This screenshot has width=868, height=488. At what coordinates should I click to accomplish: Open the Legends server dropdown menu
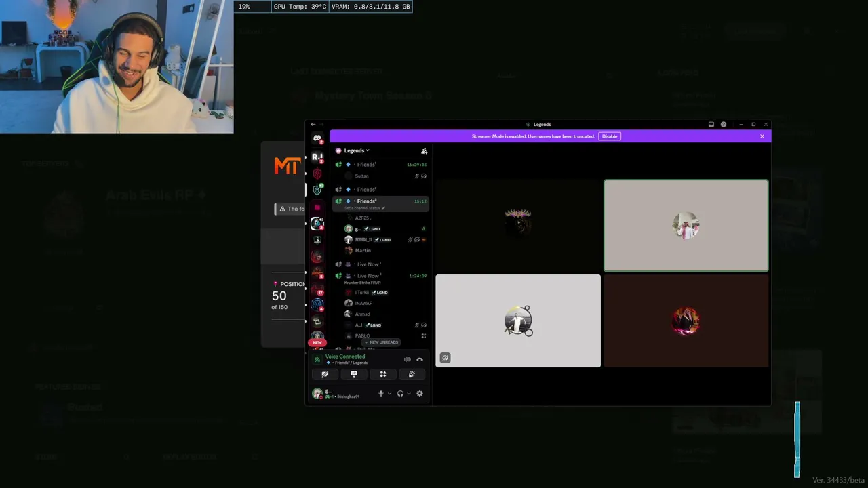click(x=357, y=150)
